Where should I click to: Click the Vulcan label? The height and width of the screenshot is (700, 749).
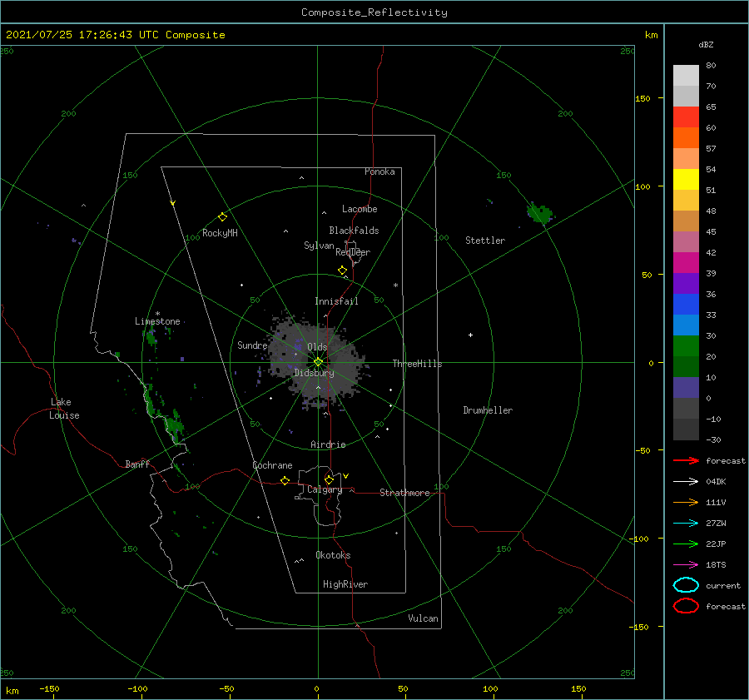click(423, 618)
